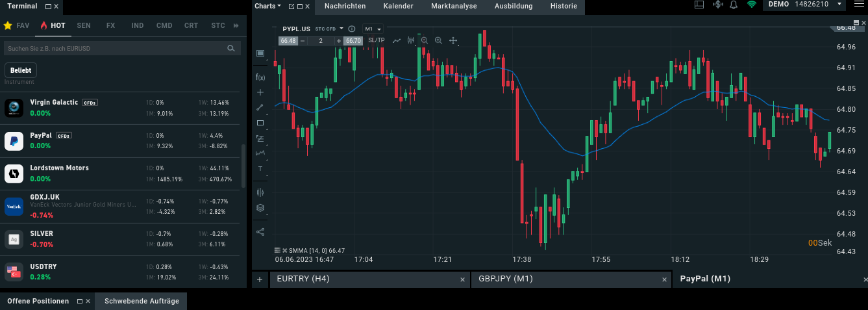Viewport: 868px width, 310px height.
Task: Open the Nachrichten tab
Action: [x=345, y=6]
